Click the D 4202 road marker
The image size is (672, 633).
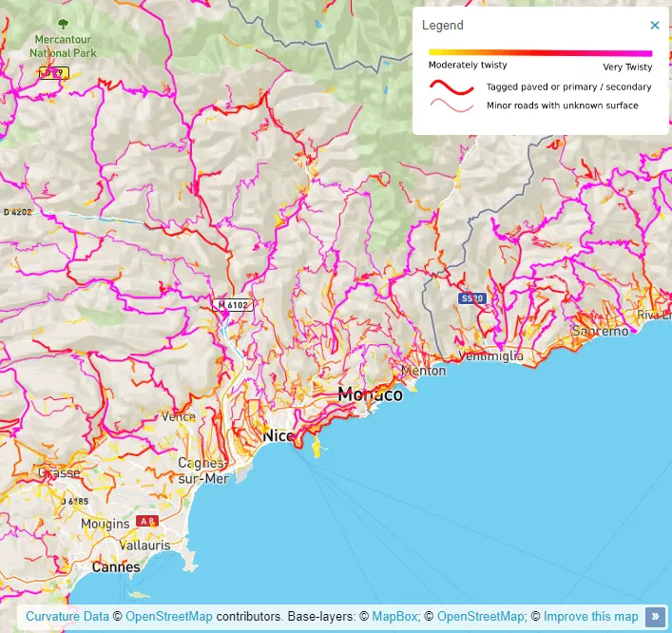(16, 212)
